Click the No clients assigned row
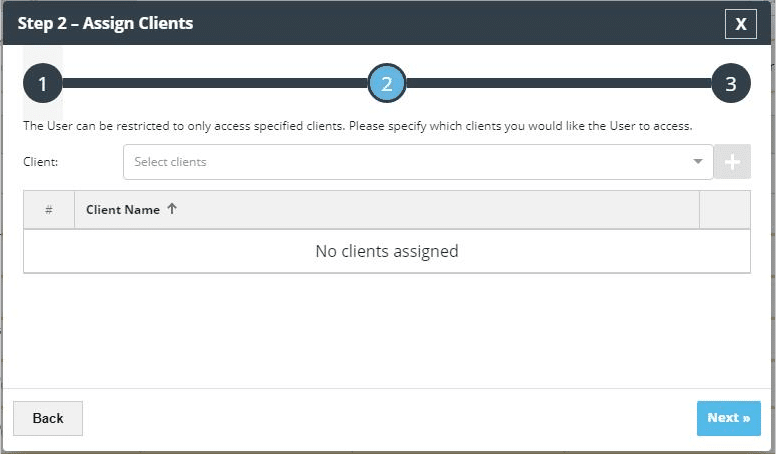 pyautogui.click(x=386, y=251)
